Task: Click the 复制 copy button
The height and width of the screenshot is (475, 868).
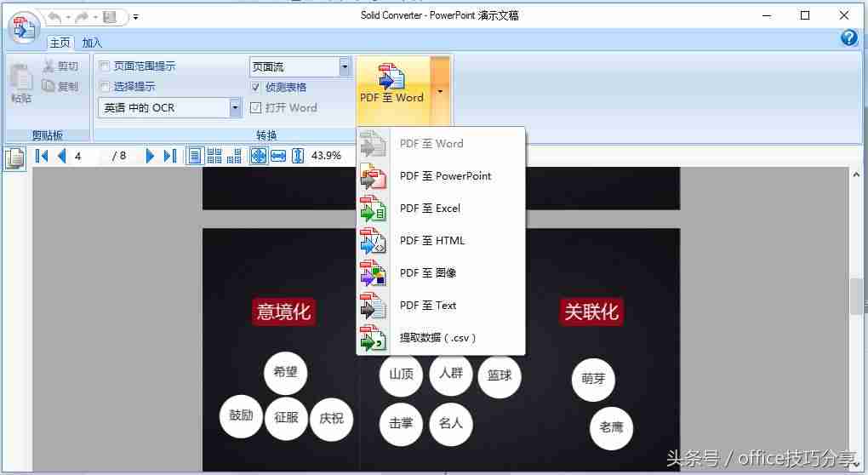Action: click(61, 86)
